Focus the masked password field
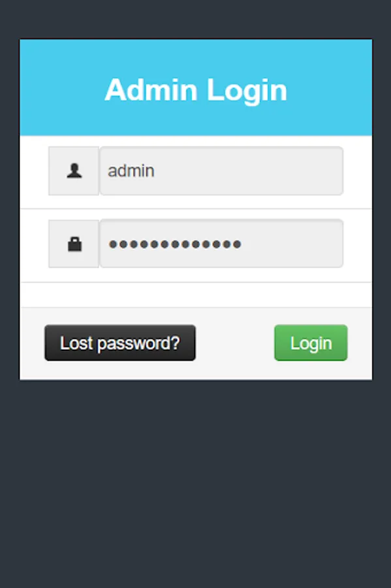This screenshot has width=391, height=588. [x=221, y=244]
